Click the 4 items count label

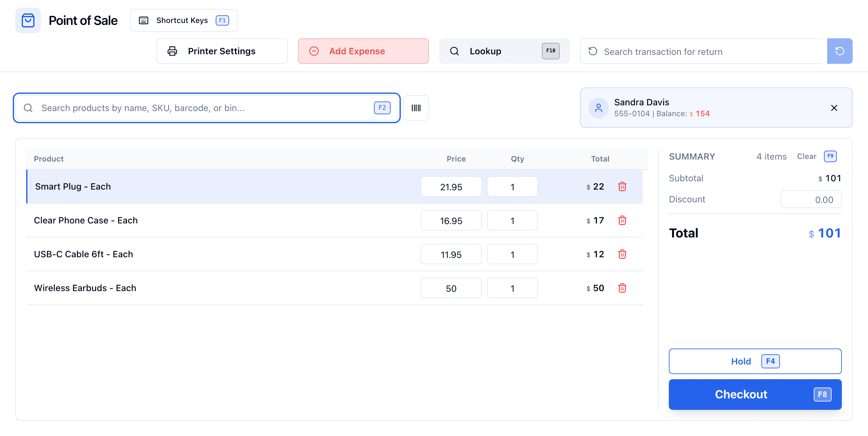[771, 156]
